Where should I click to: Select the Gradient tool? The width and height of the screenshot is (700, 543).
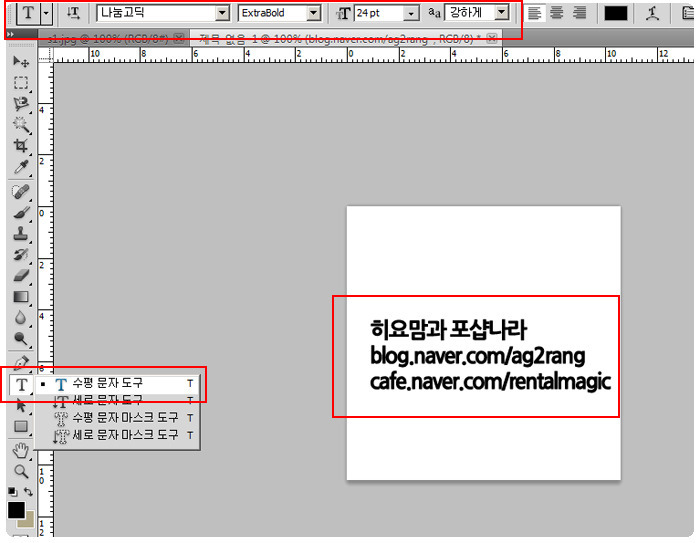coord(21,297)
